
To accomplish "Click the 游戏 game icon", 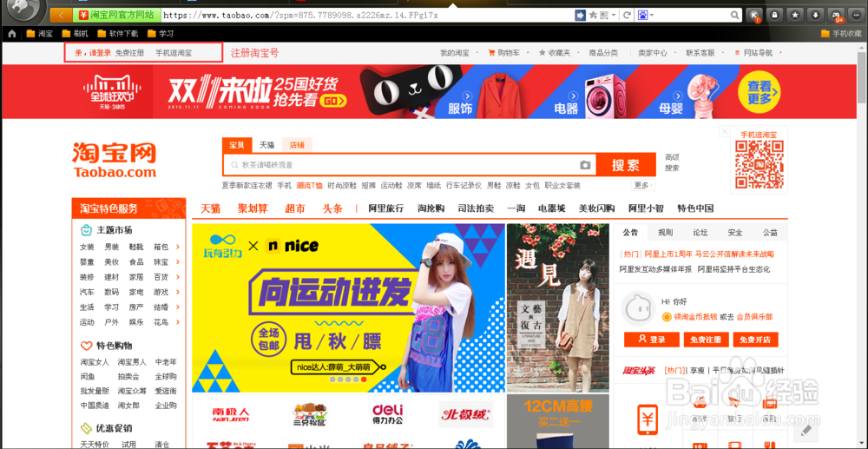I will 699,402.
